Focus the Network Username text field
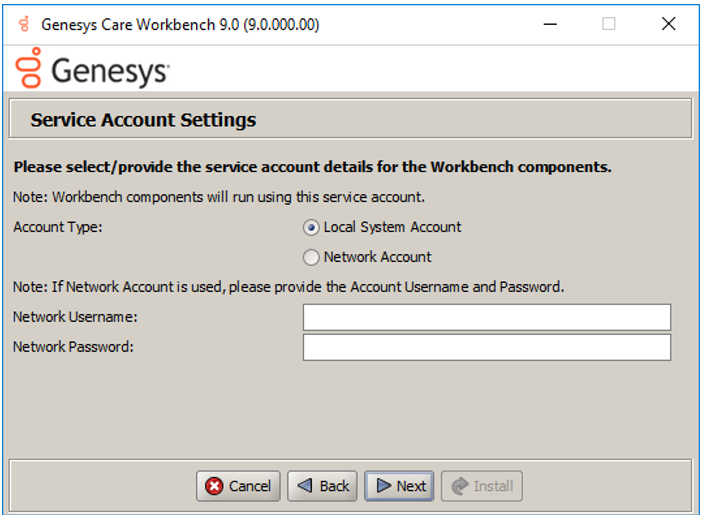This screenshot has width=702, height=519. 486,317
